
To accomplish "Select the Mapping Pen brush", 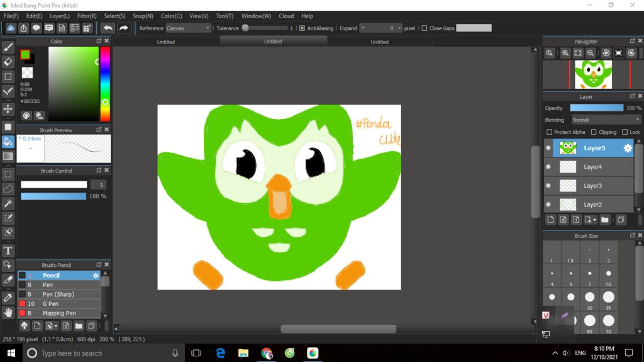I will (58, 314).
